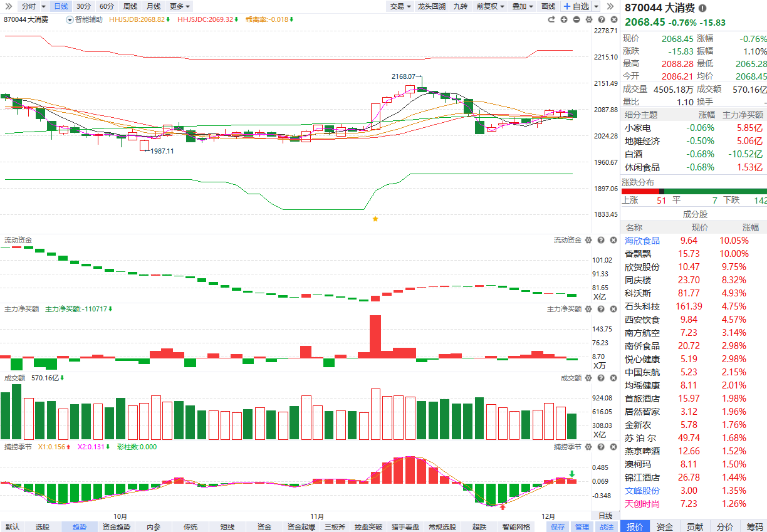
Task: Select the 石头科技 constituent row
Action: (x=694, y=306)
